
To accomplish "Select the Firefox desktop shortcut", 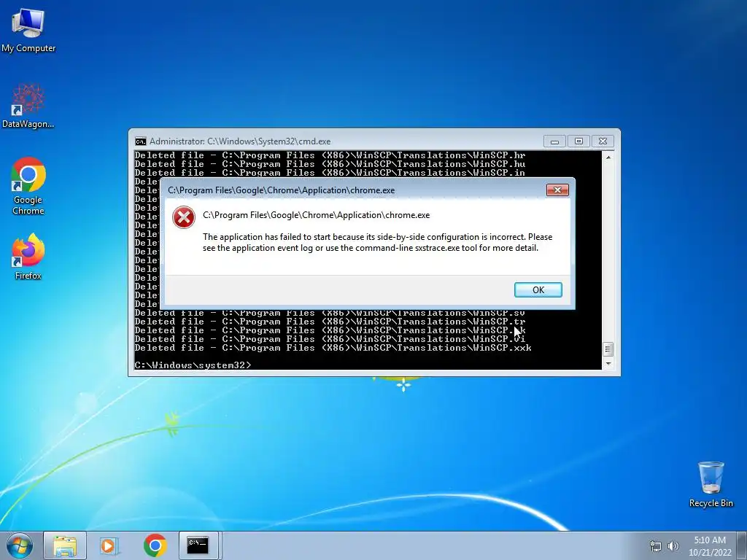I will point(28,256).
